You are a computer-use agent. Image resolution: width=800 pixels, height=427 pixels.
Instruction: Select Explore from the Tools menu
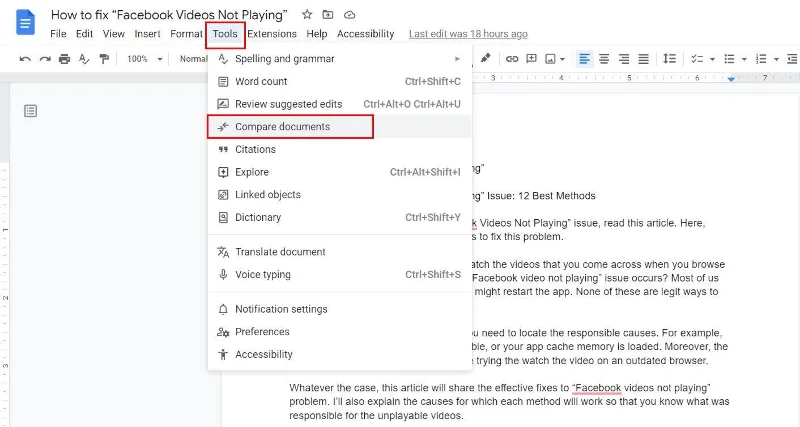coord(339,172)
